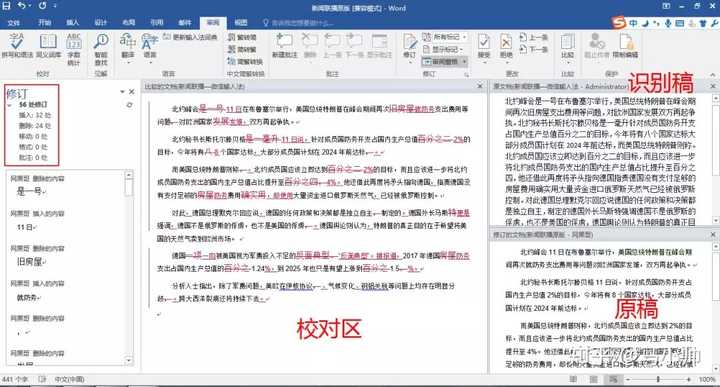Collapse the revisions summary chevron
This screenshot has height=387, width=720.
click(x=10, y=105)
